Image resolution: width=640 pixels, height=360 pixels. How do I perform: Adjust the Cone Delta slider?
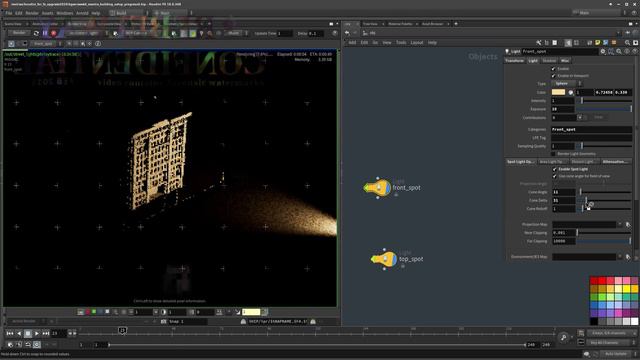pos(604,200)
